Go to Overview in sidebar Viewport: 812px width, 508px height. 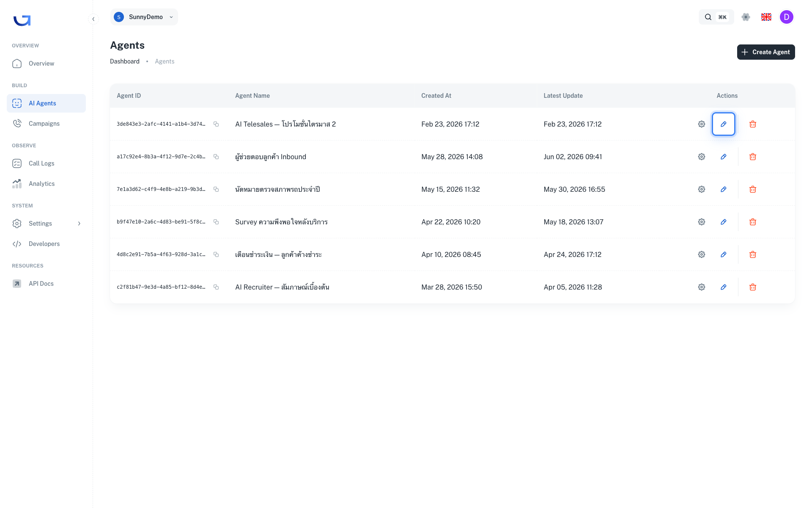47,63
